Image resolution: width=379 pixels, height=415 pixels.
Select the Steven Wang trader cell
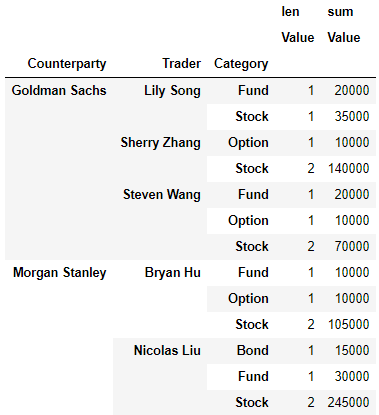(162, 195)
